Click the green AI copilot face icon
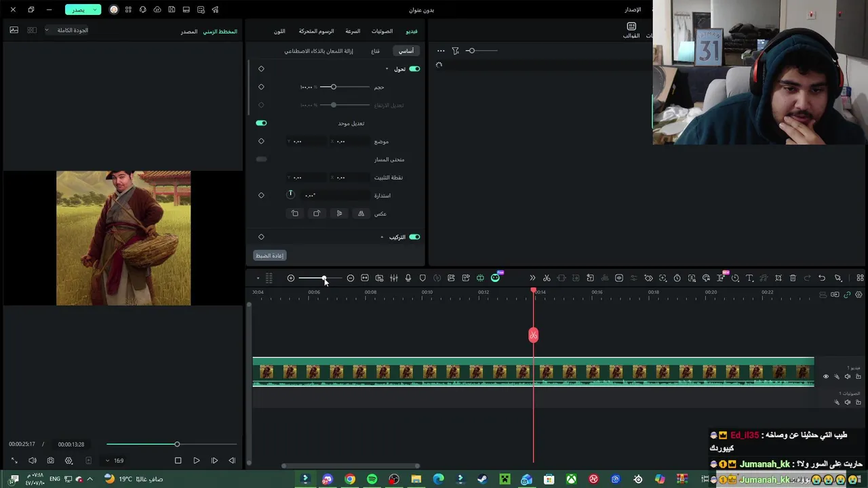 495,278
